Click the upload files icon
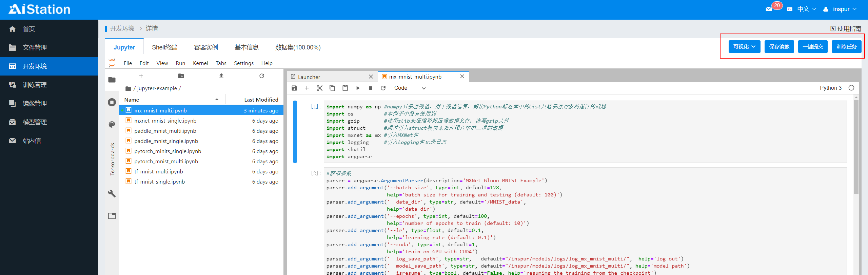 221,76
